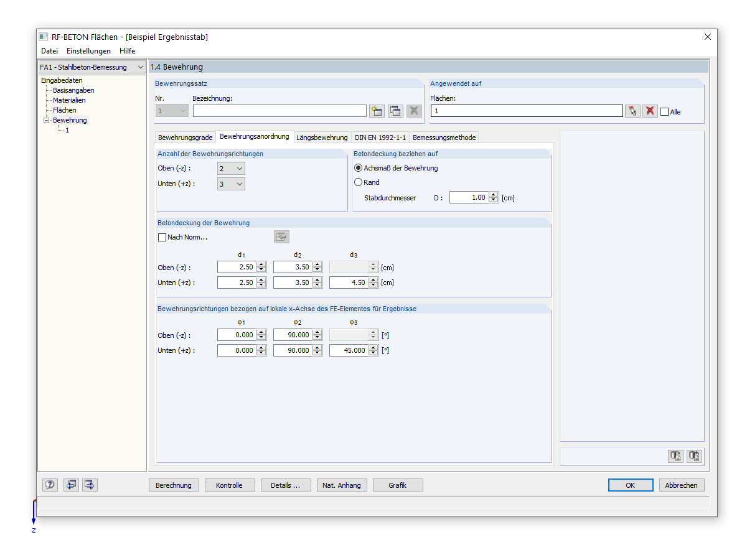Go to previous input window arrow icon
This screenshot has height=560, width=747.
(71, 485)
